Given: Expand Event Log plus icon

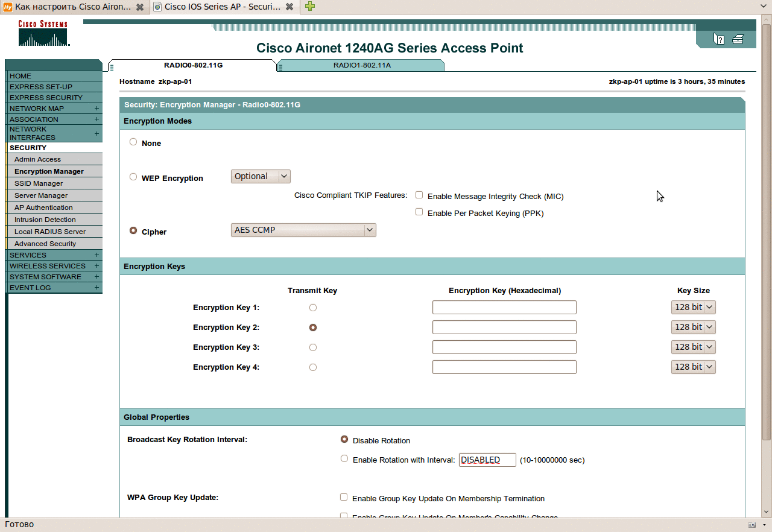Looking at the screenshot, I should (x=96, y=288).
